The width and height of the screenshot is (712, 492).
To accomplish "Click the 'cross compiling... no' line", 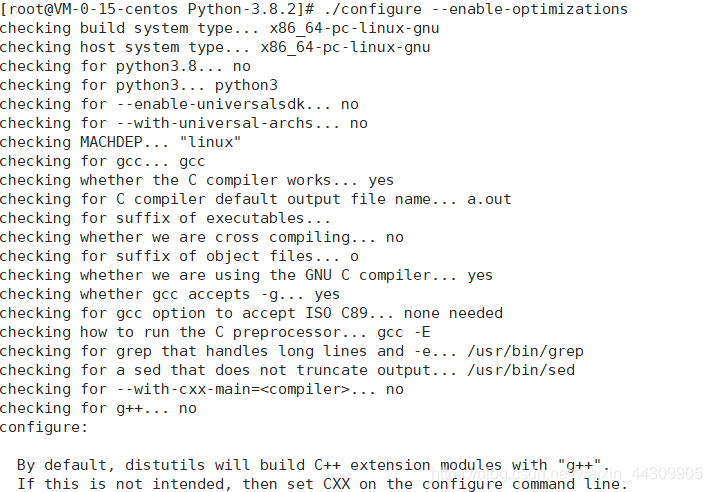I will 202,237.
